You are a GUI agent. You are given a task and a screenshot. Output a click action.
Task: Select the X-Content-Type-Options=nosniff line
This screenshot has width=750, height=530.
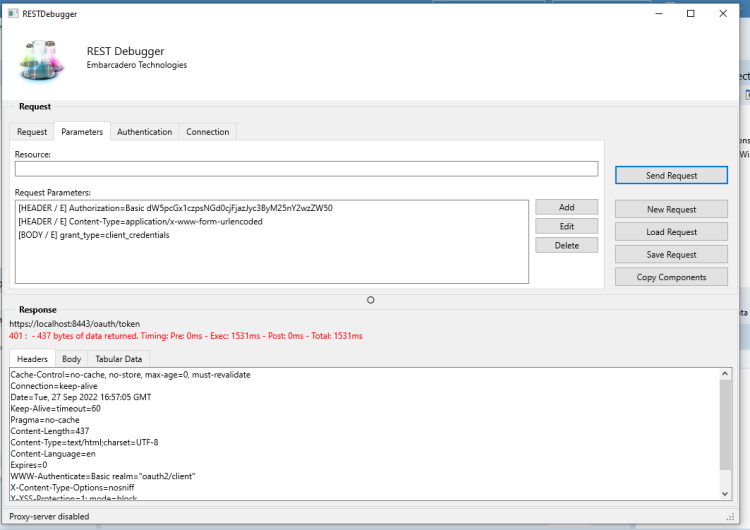[x=72, y=487]
